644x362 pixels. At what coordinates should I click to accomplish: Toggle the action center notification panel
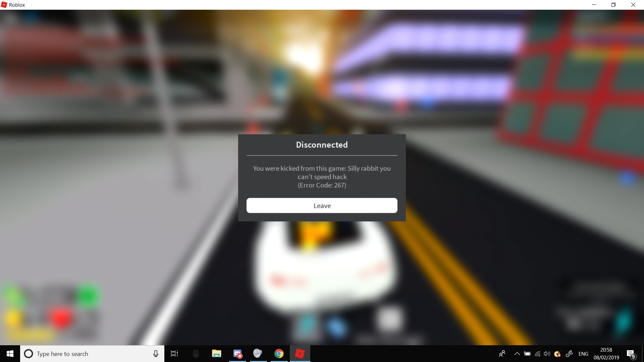coord(631,354)
